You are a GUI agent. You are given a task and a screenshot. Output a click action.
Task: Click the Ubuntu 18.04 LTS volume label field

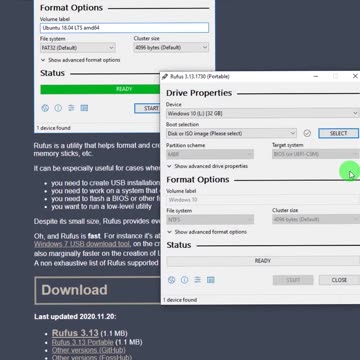[124, 28]
